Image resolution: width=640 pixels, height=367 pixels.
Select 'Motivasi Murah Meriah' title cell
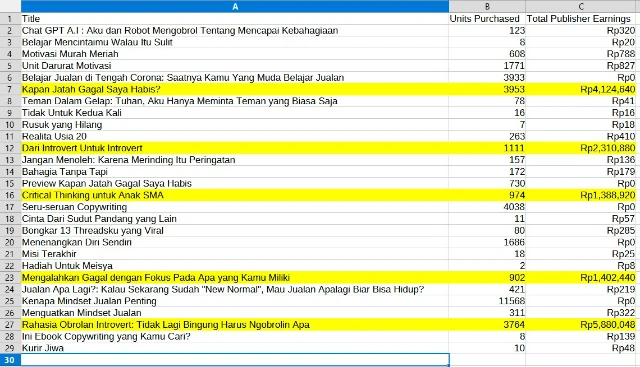(235, 54)
